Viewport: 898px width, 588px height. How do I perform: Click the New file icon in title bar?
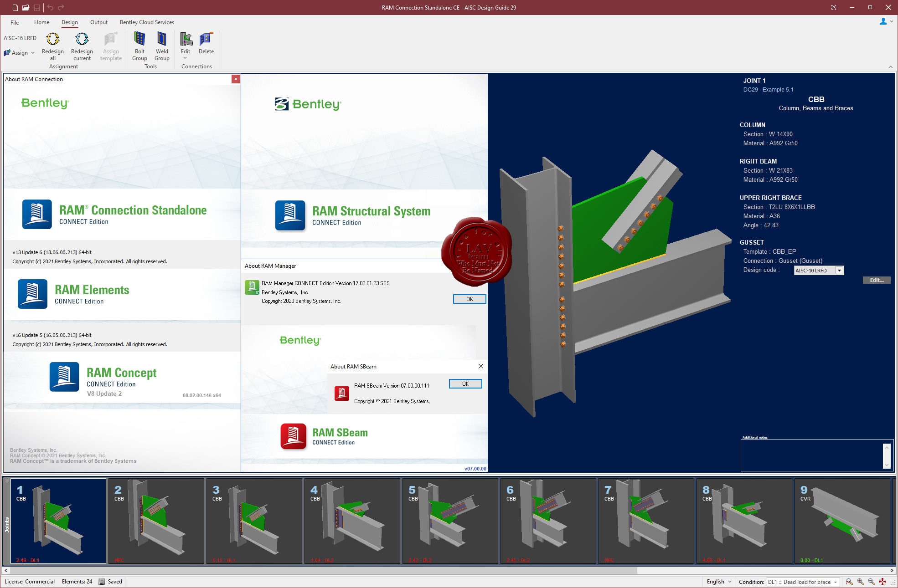[15, 7]
